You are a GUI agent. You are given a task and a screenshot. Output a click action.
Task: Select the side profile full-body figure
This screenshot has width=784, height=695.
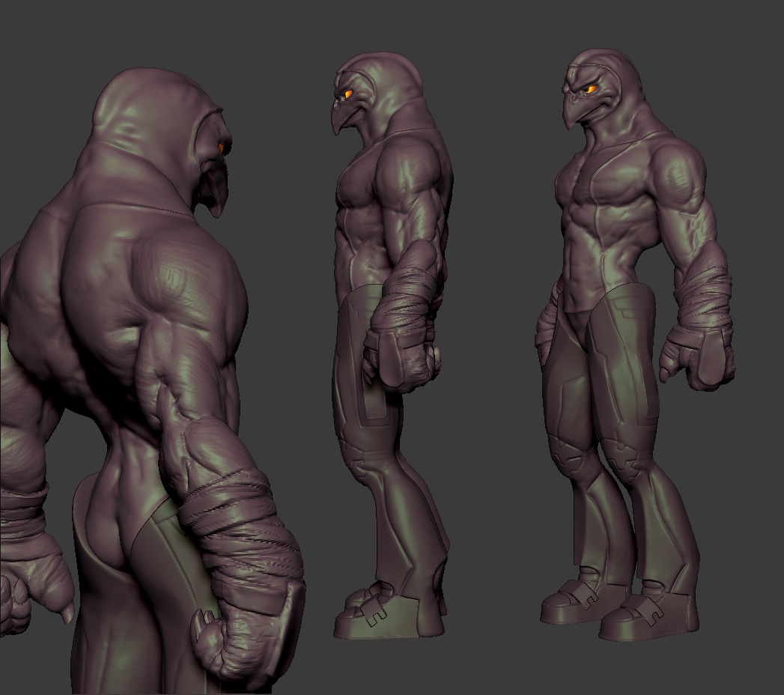click(392, 345)
